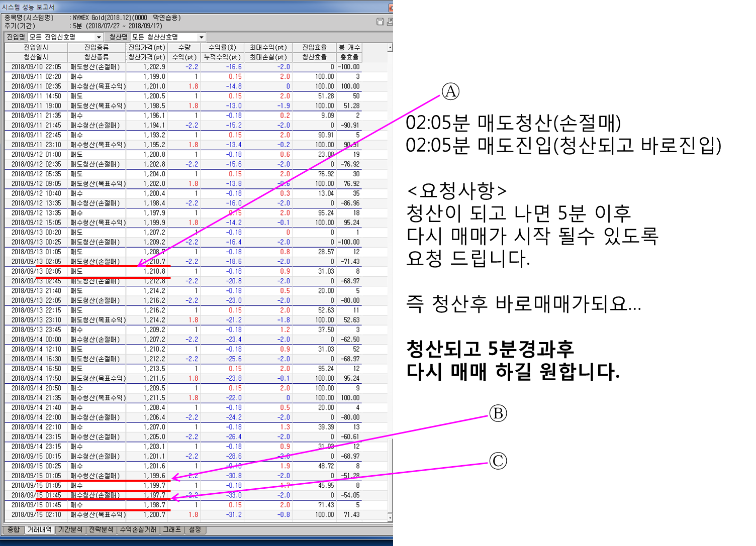The image size is (756, 546).
Task: View the 그래프 tab
Action: (172, 529)
